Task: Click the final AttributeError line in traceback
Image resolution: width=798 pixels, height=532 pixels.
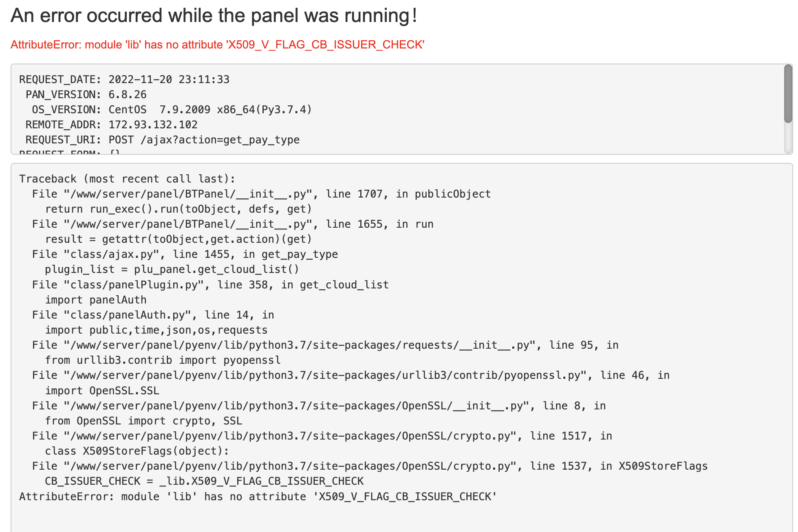Action: pyautogui.click(x=258, y=497)
